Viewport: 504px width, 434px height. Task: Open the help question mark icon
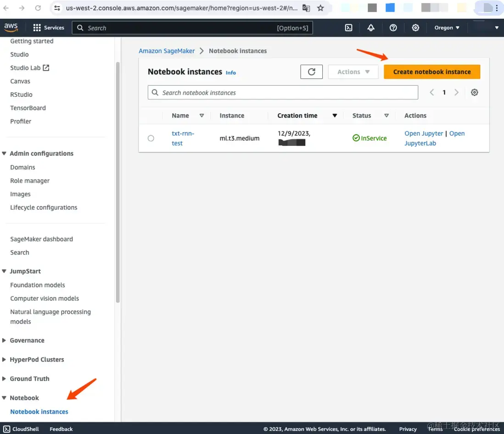[393, 28]
